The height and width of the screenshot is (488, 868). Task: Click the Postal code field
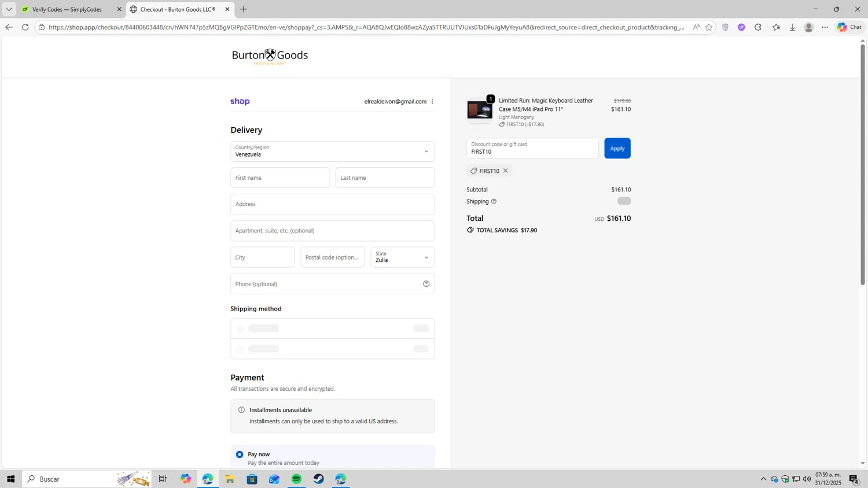point(333,257)
